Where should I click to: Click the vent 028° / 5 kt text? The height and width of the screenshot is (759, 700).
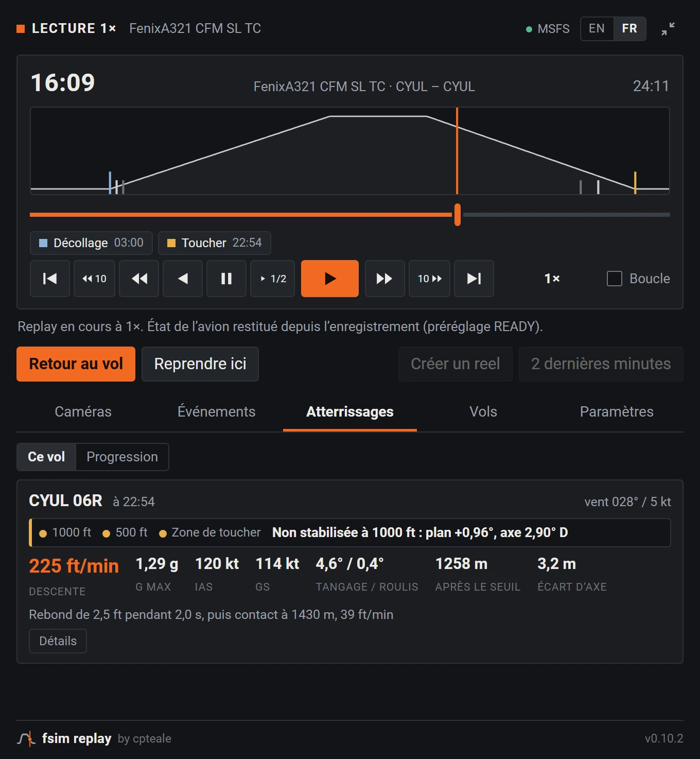tap(627, 502)
